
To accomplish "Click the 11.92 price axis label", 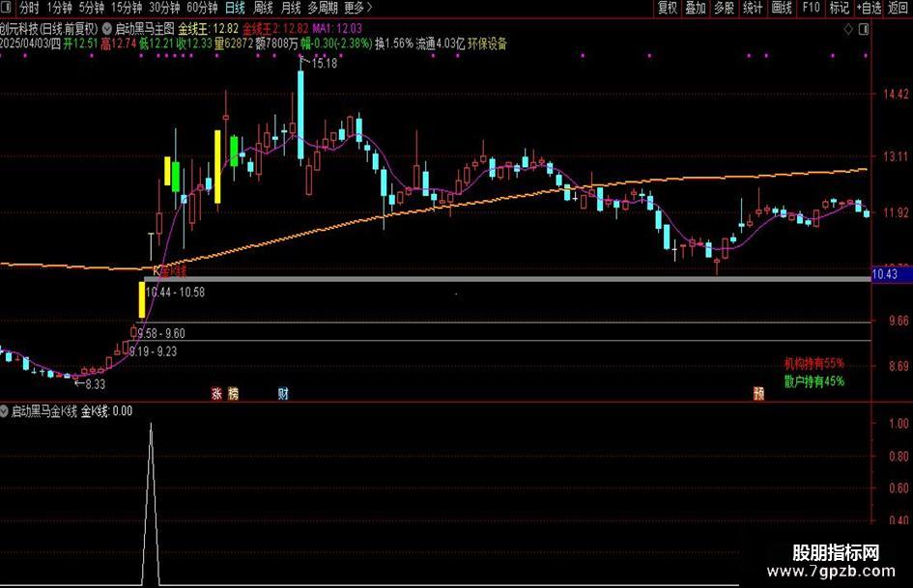I will pyautogui.click(x=895, y=212).
